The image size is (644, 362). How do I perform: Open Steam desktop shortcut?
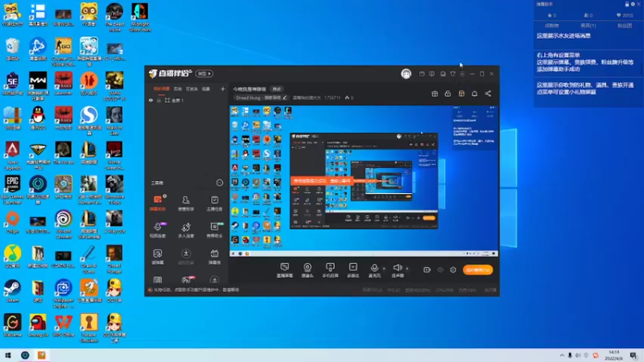click(x=12, y=290)
